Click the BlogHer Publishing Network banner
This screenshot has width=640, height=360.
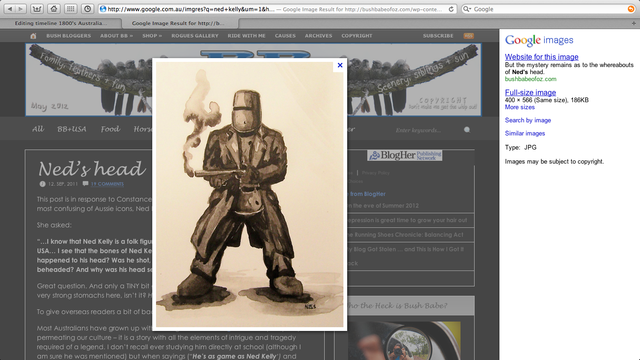click(x=404, y=155)
